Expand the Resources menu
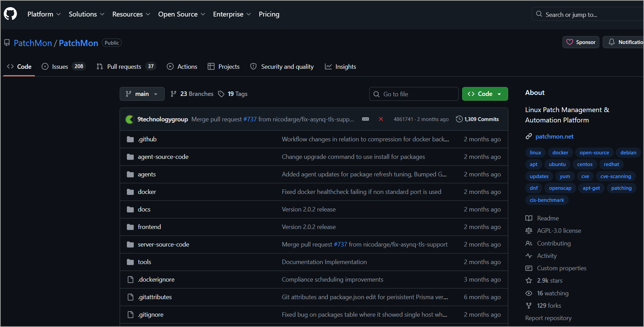Viewport: 644px width, 327px height. click(x=131, y=14)
